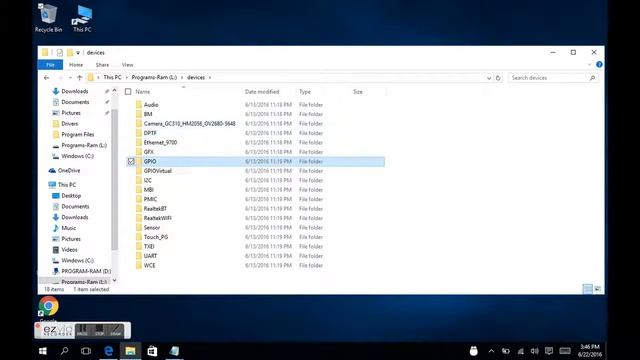Click the network tray icon
This screenshot has width=640, height=360.
tap(520, 351)
